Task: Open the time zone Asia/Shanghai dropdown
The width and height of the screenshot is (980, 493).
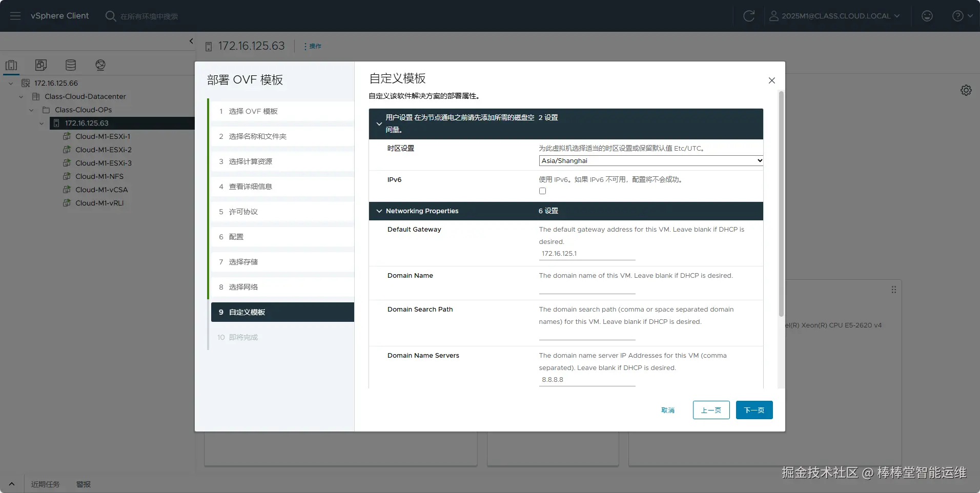Action: pyautogui.click(x=651, y=160)
